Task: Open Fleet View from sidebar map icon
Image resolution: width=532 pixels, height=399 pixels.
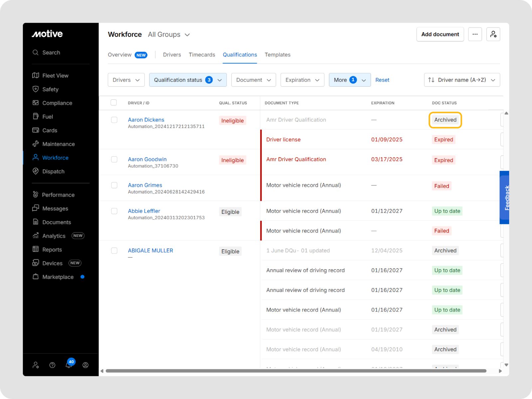Action: pos(36,75)
